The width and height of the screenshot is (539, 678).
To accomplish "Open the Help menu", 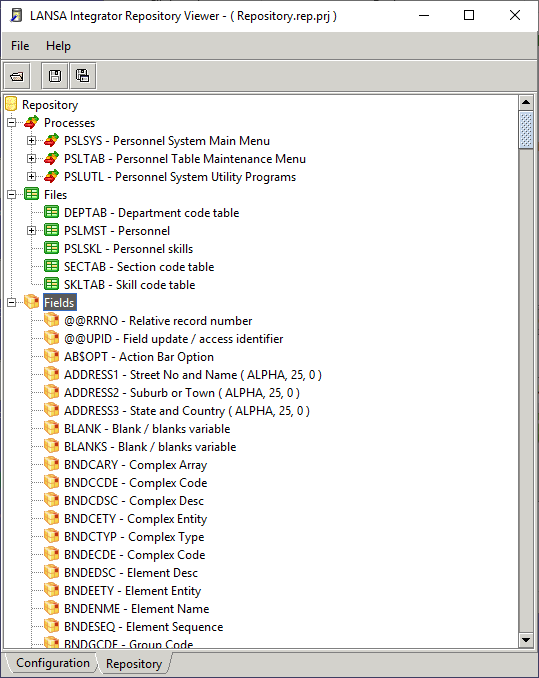I will click(58, 46).
